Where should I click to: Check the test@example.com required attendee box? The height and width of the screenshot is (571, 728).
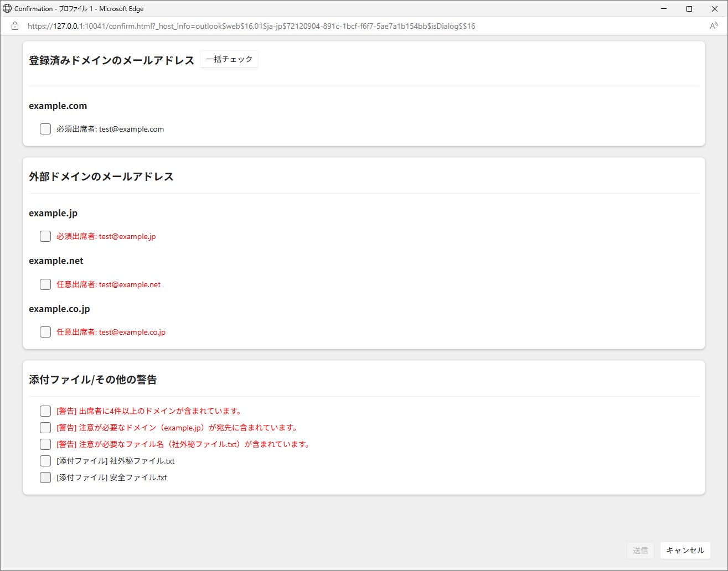tap(45, 129)
